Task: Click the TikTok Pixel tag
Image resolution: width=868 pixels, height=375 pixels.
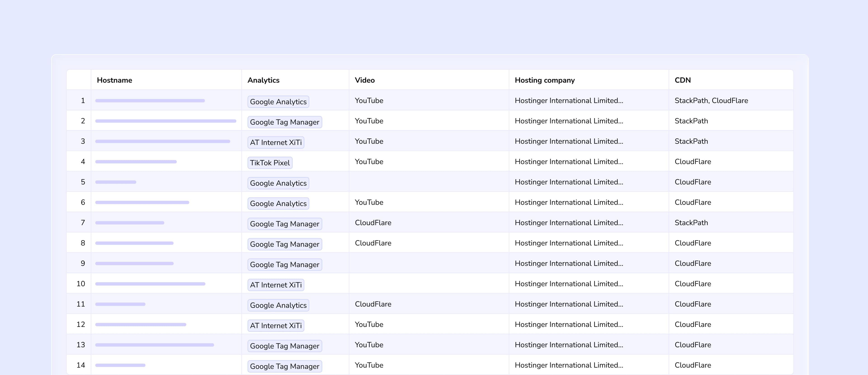Action: coord(270,163)
